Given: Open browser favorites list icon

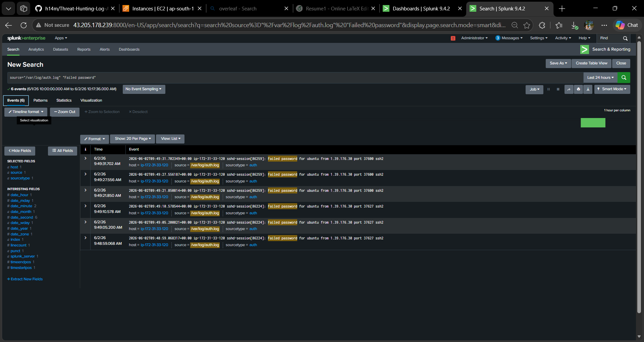Looking at the screenshot, I should click(x=559, y=25).
